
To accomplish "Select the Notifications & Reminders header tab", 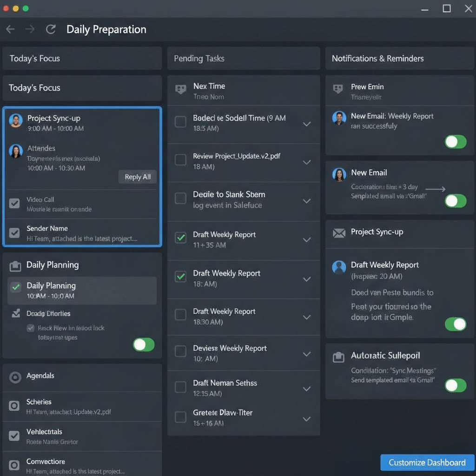I will (x=377, y=59).
